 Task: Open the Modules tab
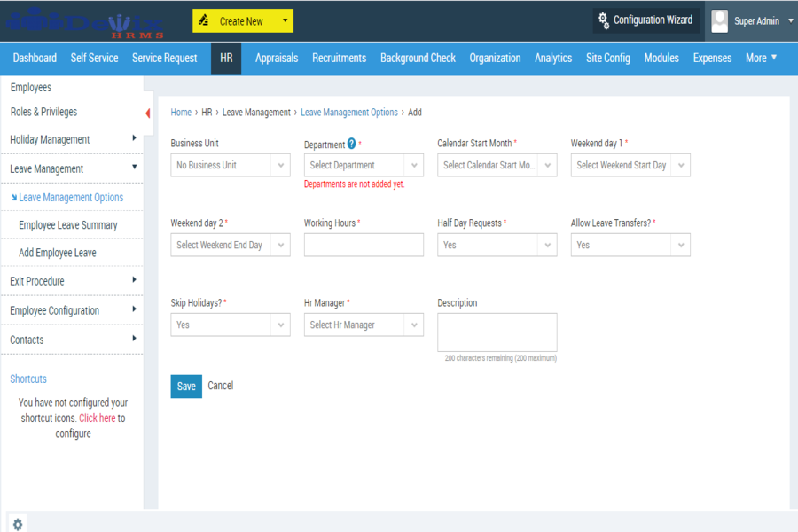point(661,58)
